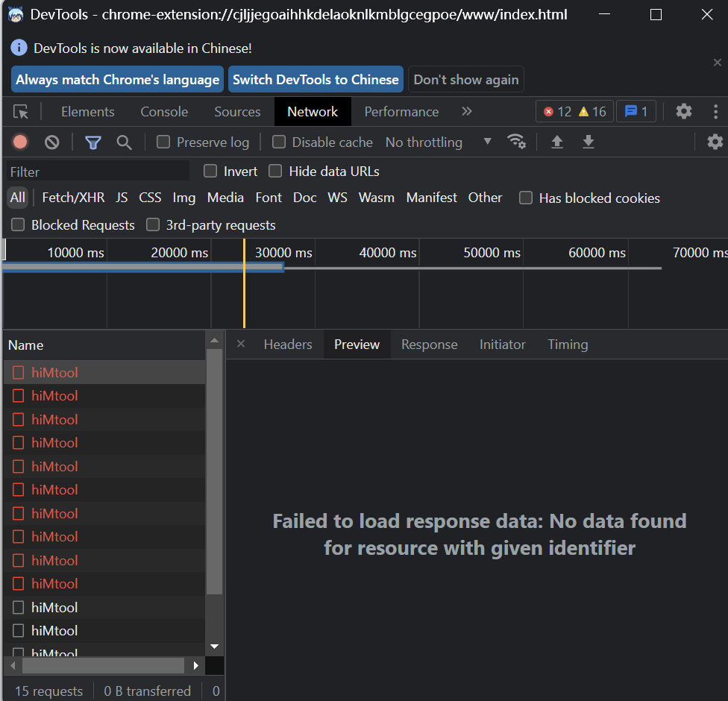The width and height of the screenshot is (728, 701).
Task: Enable Disable cache checkbox
Action: (x=279, y=142)
